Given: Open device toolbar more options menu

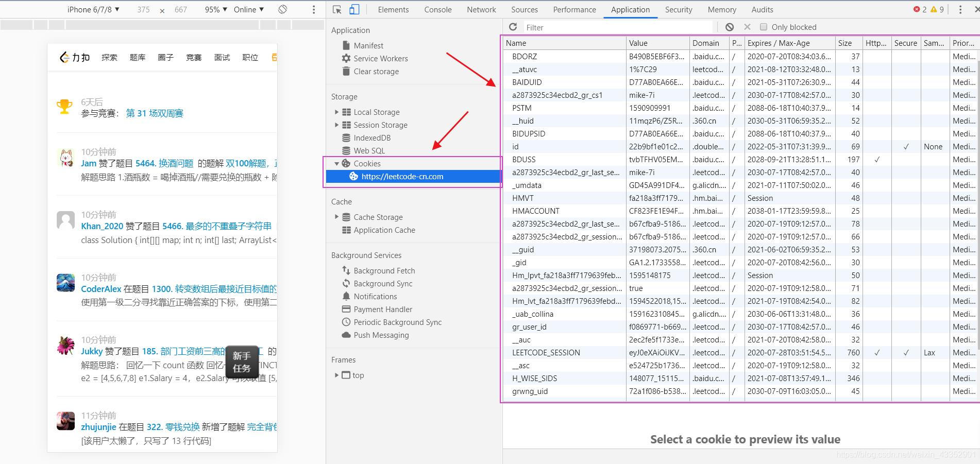Looking at the screenshot, I should 314,9.
